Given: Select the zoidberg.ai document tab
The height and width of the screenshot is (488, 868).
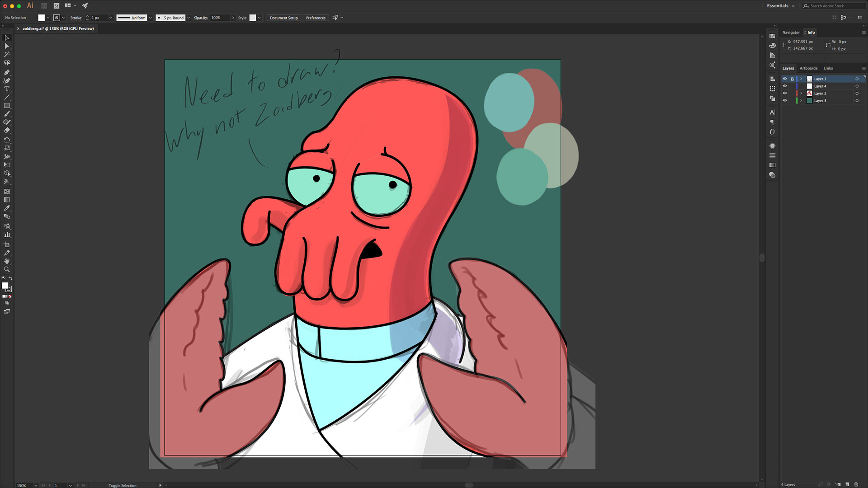Looking at the screenshot, I should point(58,28).
